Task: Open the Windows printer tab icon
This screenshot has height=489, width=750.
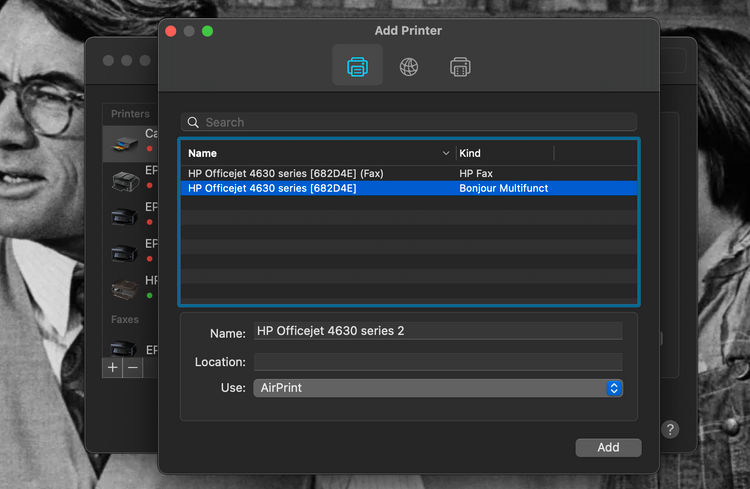Action: click(460, 67)
